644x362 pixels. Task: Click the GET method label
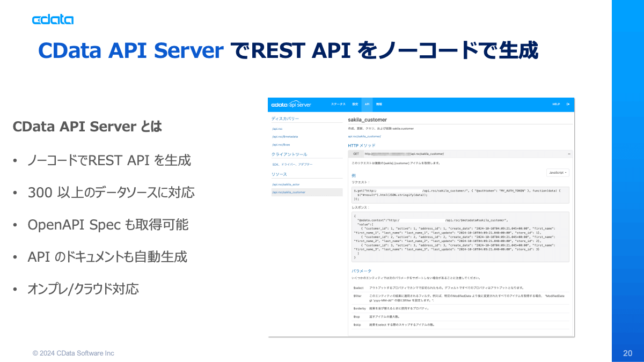[356, 154]
